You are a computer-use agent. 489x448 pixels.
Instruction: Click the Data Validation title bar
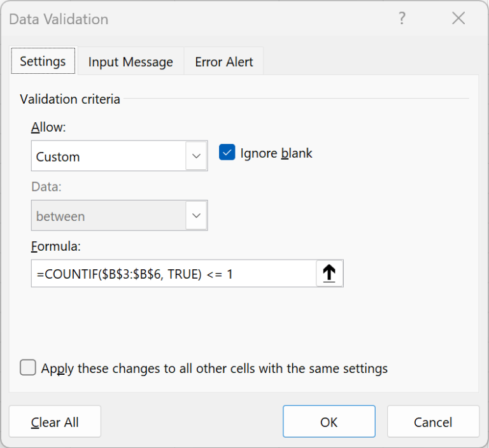tap(191, 19)
